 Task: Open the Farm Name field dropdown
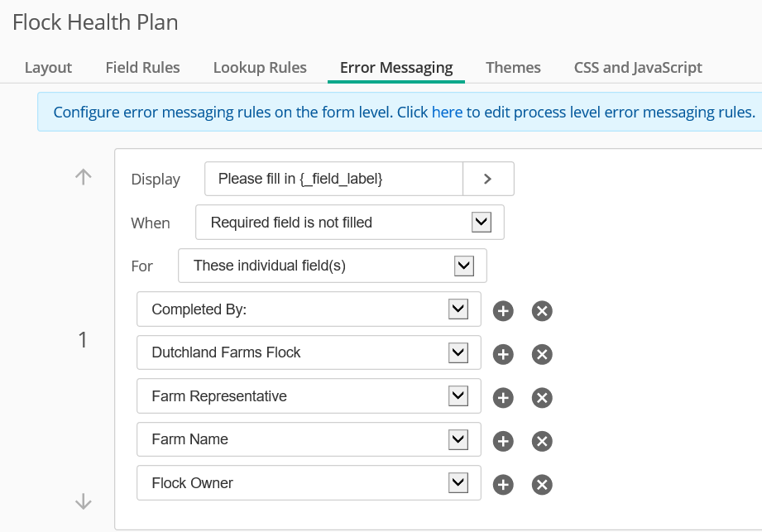pyautogui.click(x=458, y=439)
